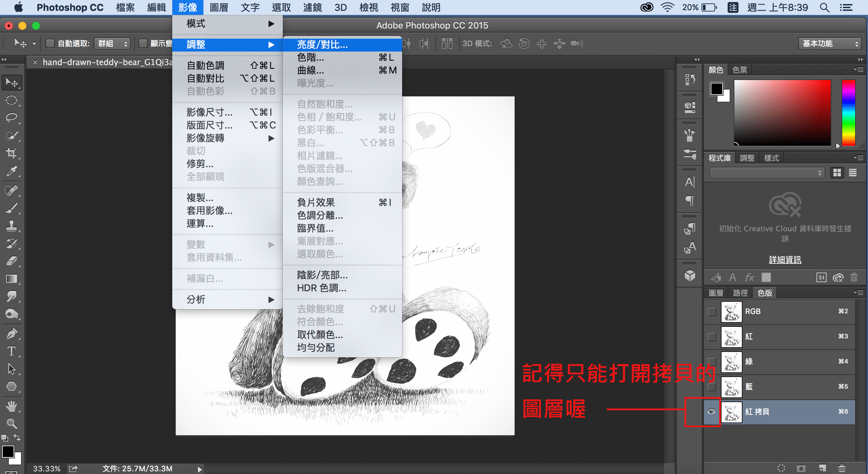
Task: Select the Hand tool
Action: click(x=12, y=406)
